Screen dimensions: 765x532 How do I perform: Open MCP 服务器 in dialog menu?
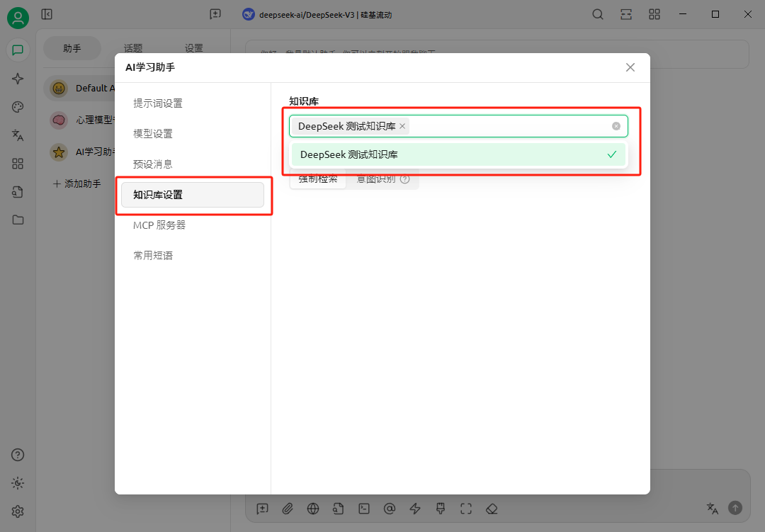pyautogui.click(x=193, y=225)
